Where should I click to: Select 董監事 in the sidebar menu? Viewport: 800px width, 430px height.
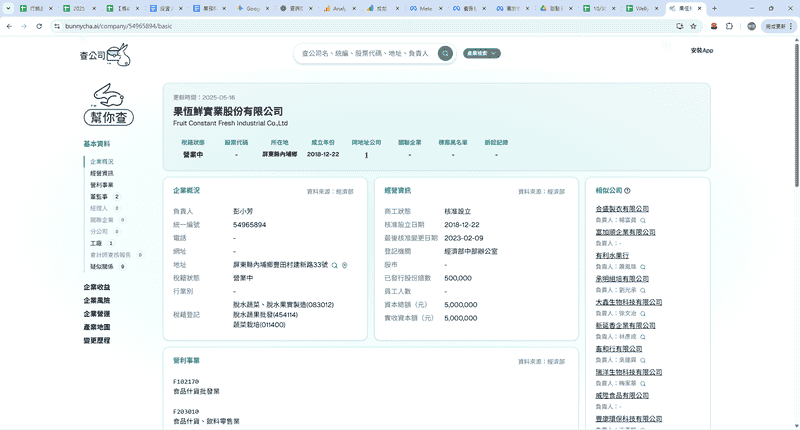point(99,197)
